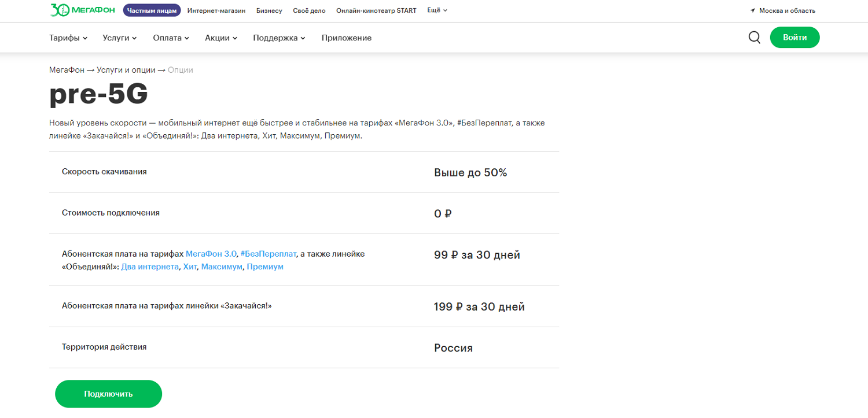This screenshot has height=418, width=868.
Task: Open the Два интернета tariff link
Action: 150,267
